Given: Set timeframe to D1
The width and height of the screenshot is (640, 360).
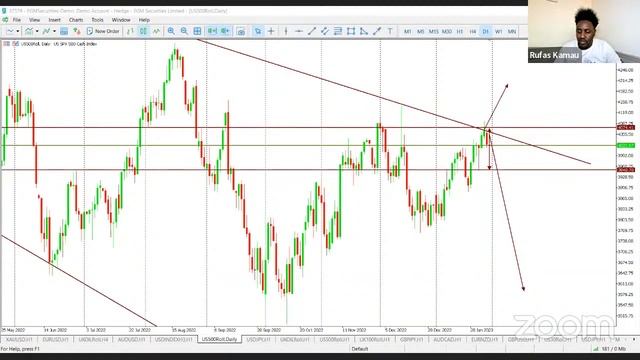Looking at the screenshot, I should (x=486, y=31).
